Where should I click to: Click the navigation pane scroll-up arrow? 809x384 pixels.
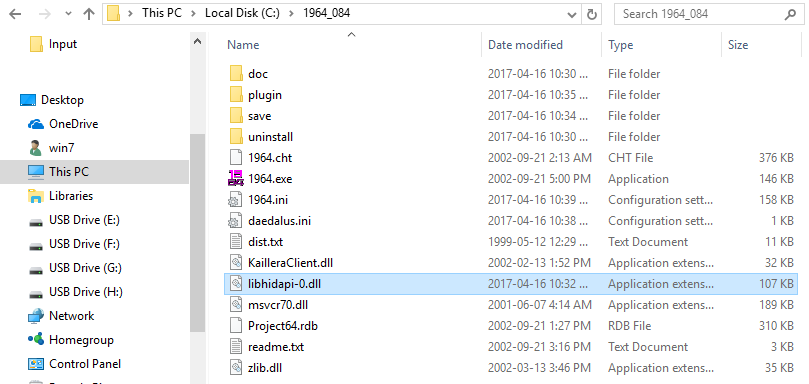(198, 41)
